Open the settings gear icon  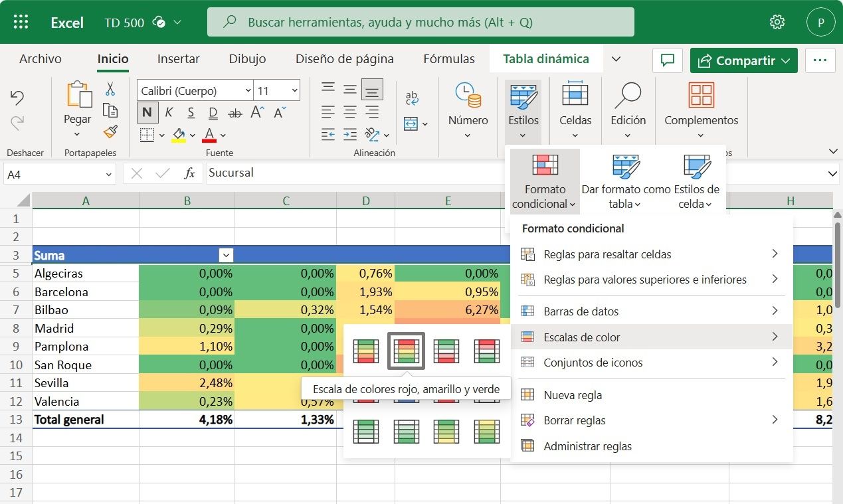coord(777,22)
